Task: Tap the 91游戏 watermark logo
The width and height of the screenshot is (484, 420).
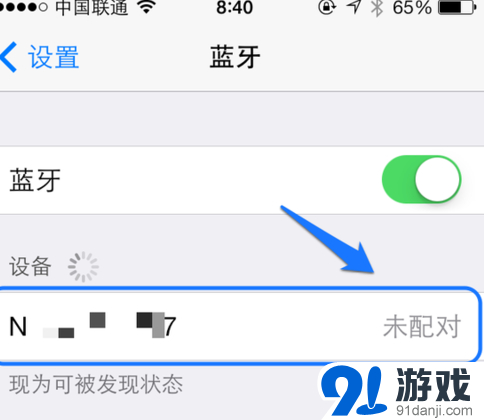Action: click(x=397, y=389)
